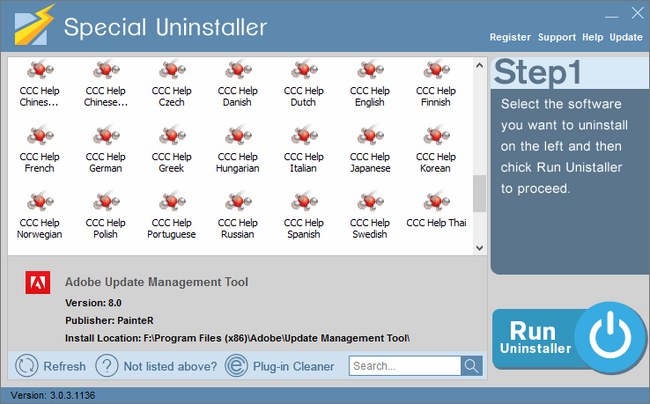650x404 pixels.
Task: Click the Run Uninstaller button
Action: (568, 338)
